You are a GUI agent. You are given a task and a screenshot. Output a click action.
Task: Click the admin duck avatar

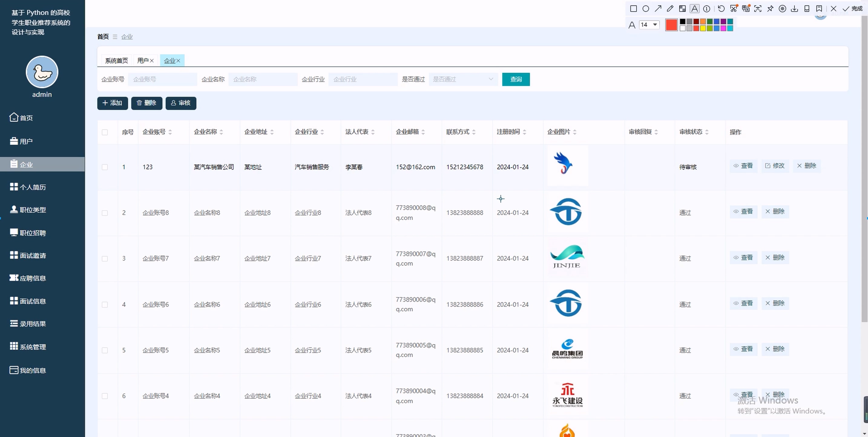click(x=42, y=72)
